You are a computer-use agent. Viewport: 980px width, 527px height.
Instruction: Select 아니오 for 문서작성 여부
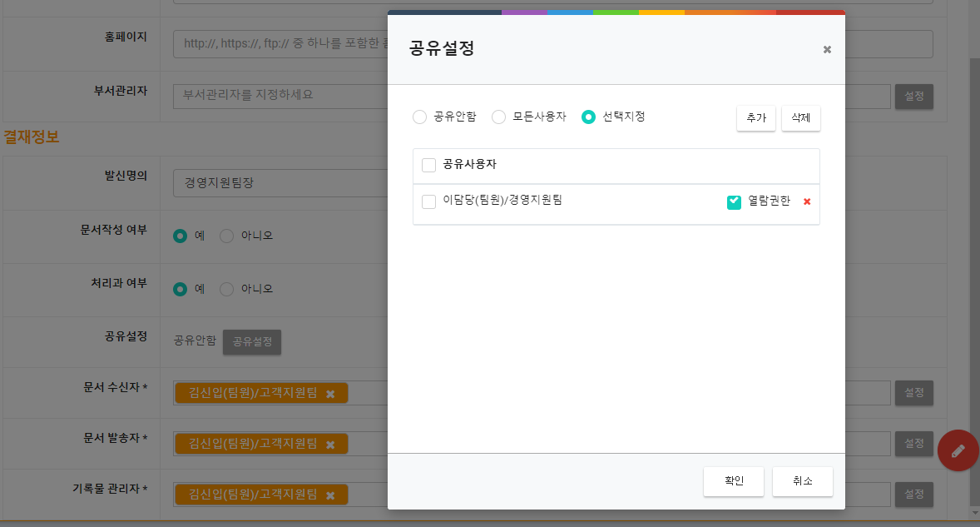pyautogui.click(x=227, y=236)
